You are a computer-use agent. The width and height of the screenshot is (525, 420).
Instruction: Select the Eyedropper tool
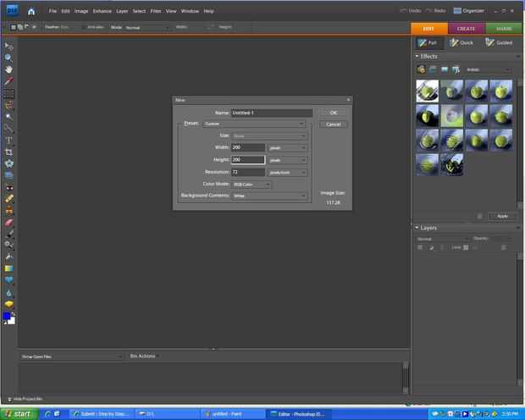coord(9,81)
